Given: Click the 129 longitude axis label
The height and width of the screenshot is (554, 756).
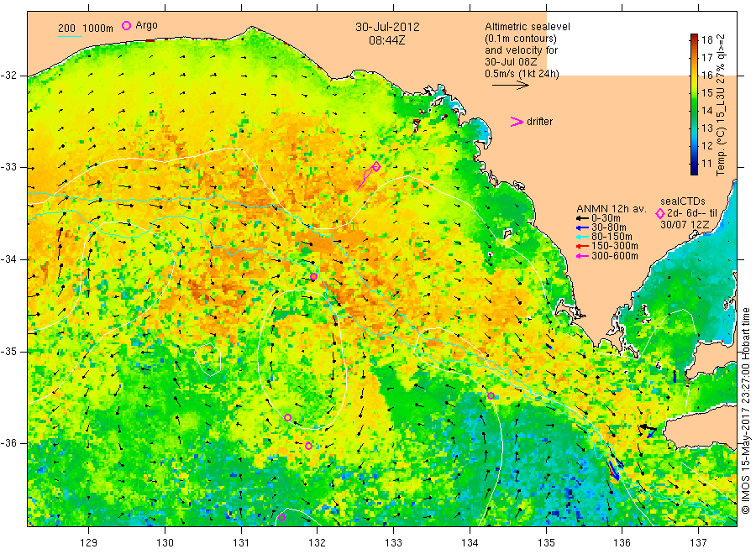Looking at the screenshot, I should 89,543.
